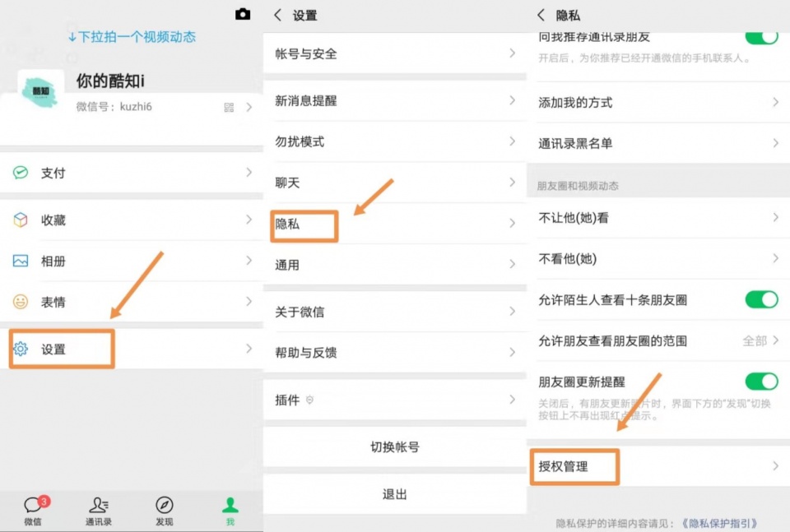Open the 不看他(她) entry
790x532 pixels.
click(x=658, y=259)
